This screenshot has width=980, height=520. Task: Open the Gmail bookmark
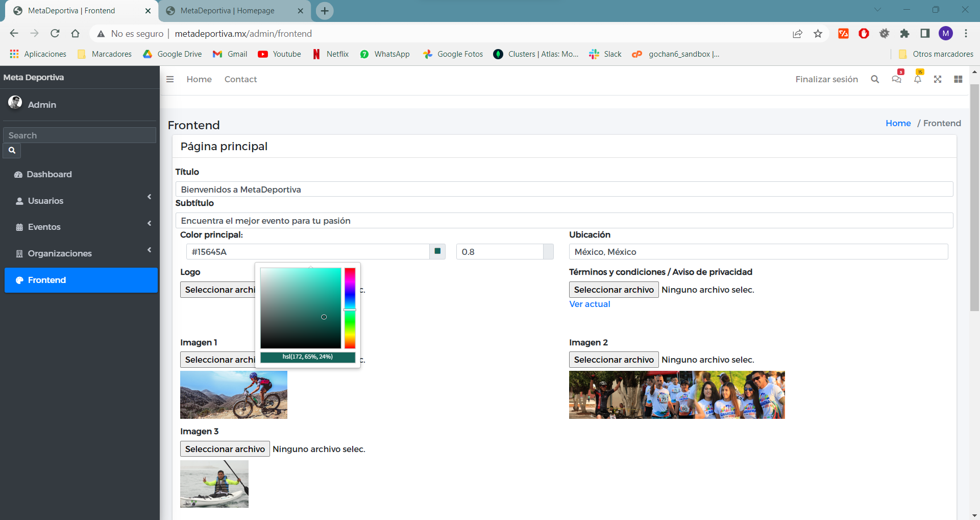coord(230,54)
